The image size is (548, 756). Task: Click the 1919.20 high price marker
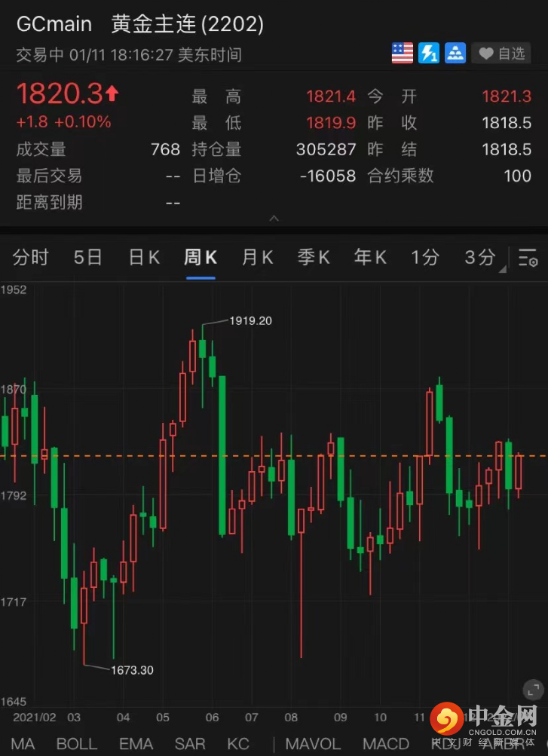pos(250,320)
